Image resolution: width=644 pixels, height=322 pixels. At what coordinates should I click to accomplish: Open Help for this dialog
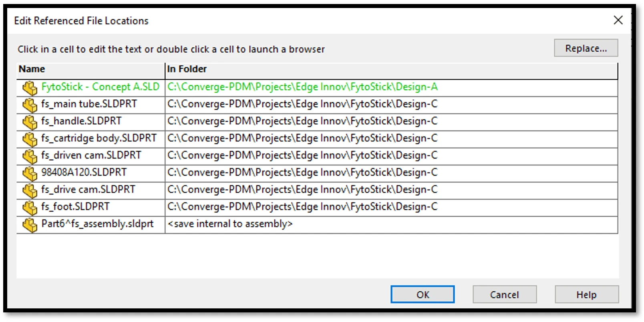tap(586, 295)
